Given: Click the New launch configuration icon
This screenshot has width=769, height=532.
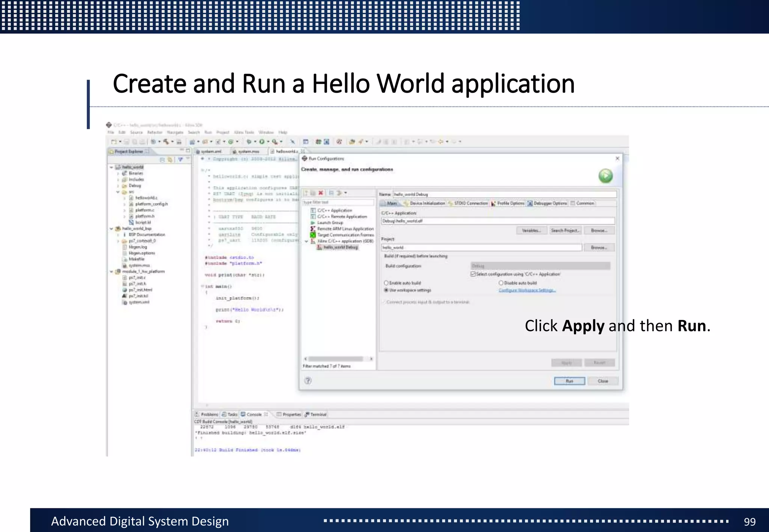Looking at the screenshot, I should click(306, 193).
